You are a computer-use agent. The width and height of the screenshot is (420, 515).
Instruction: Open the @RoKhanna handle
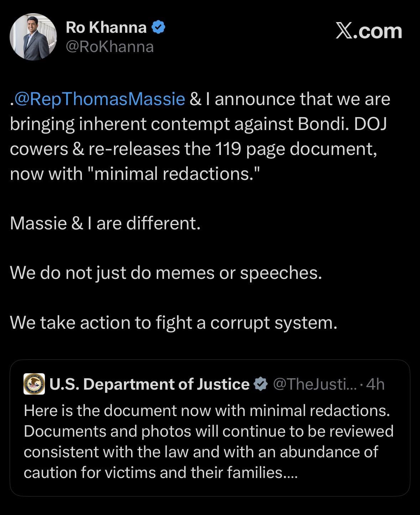point(110,47)
